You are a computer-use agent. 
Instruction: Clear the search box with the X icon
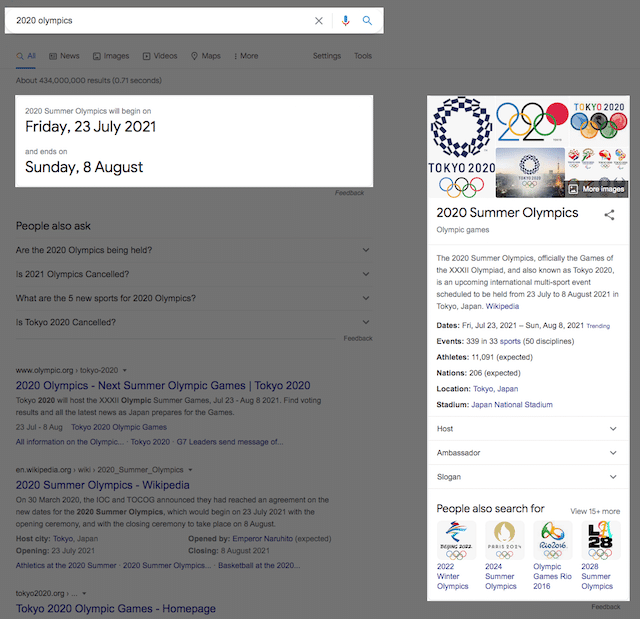pyautogui.click(x=319, y=20)
